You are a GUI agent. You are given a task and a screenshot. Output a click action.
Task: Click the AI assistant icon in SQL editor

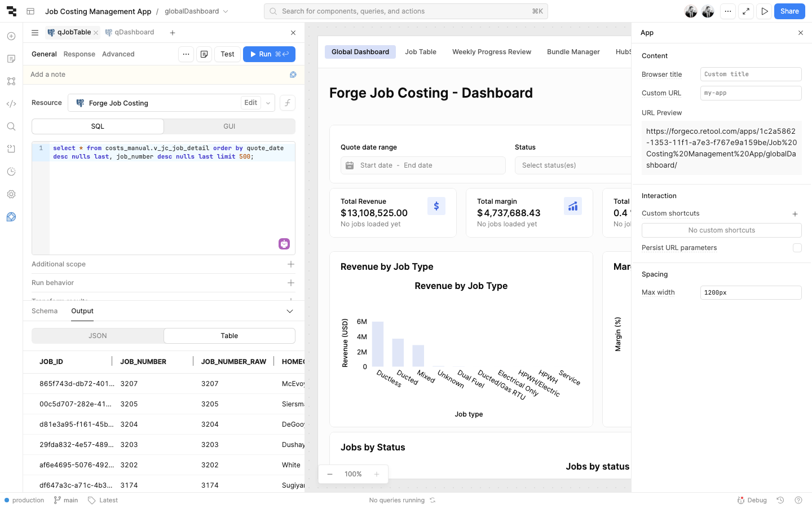pyautogui.click(x=284, y=244)
